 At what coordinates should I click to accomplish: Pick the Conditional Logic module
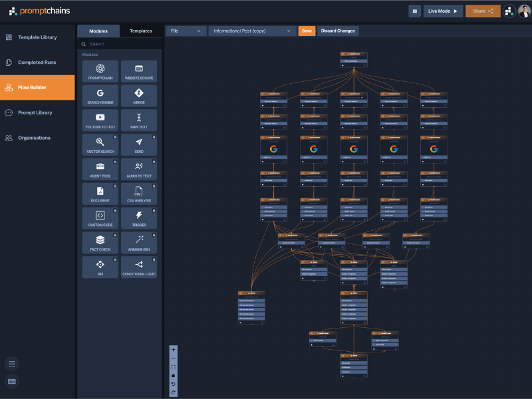click(139, 267)
